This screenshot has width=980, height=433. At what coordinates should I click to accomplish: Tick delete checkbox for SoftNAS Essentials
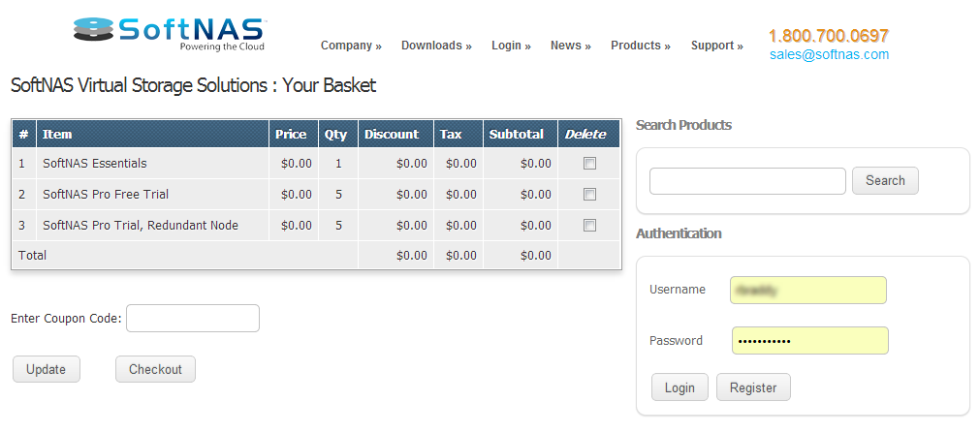(x=589, y=164)
